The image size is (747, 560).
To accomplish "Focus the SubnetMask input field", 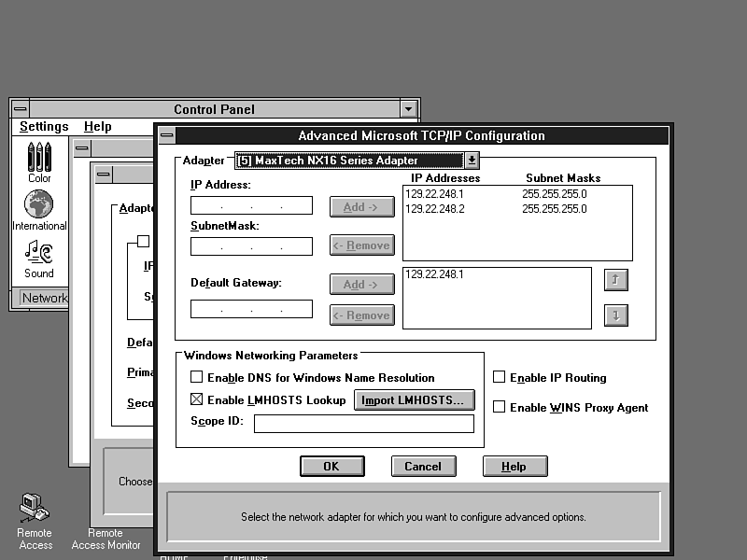I will (251, 246).
